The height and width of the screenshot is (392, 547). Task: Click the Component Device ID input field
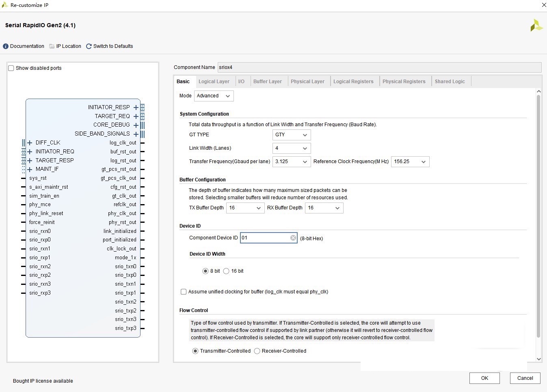tap(269, 238)
